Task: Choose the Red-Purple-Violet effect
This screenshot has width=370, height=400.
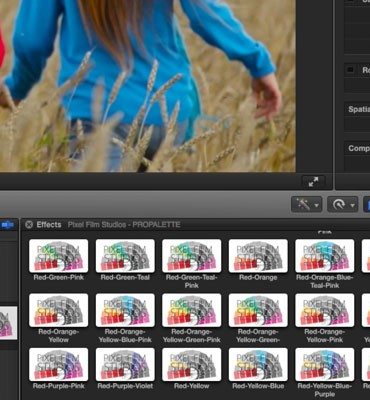Action: pos(125,364)
